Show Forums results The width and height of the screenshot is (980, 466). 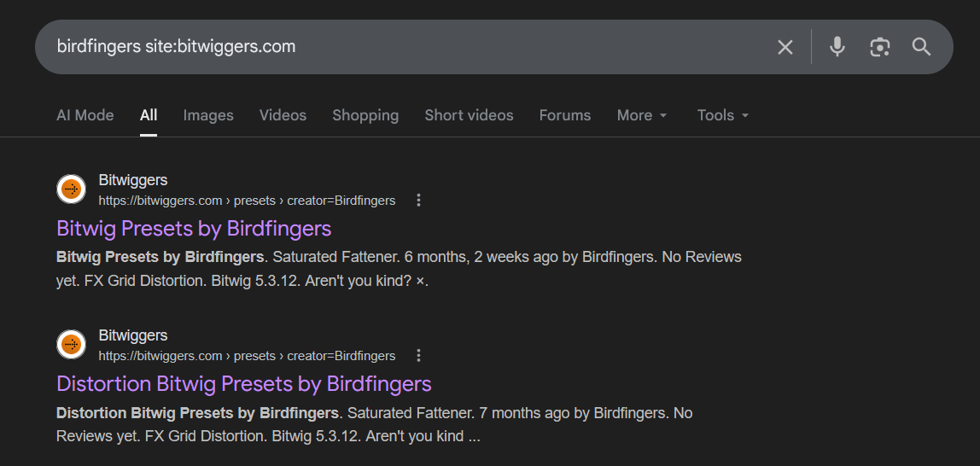[564, 115]
